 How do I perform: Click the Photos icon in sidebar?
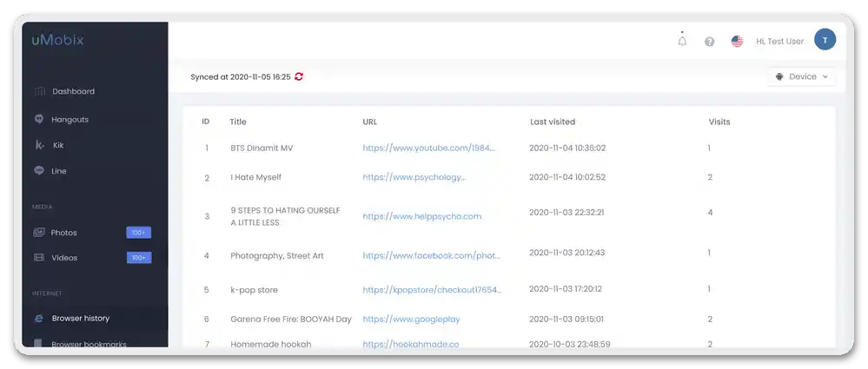point(39,233)
